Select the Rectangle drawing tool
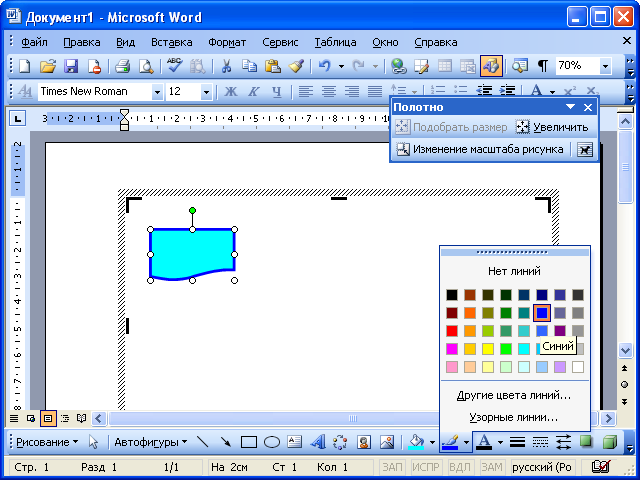 [x=249, y=441]
